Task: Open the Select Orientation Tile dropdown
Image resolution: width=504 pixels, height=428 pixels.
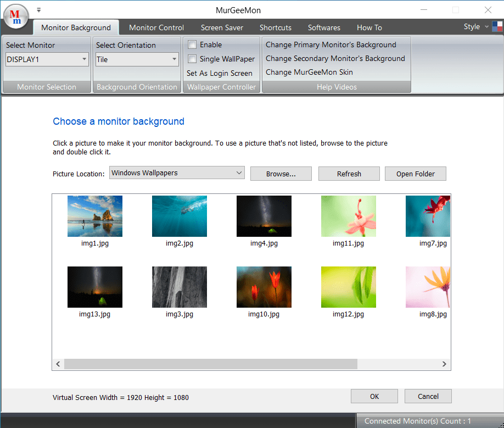Action: point(137,59)
